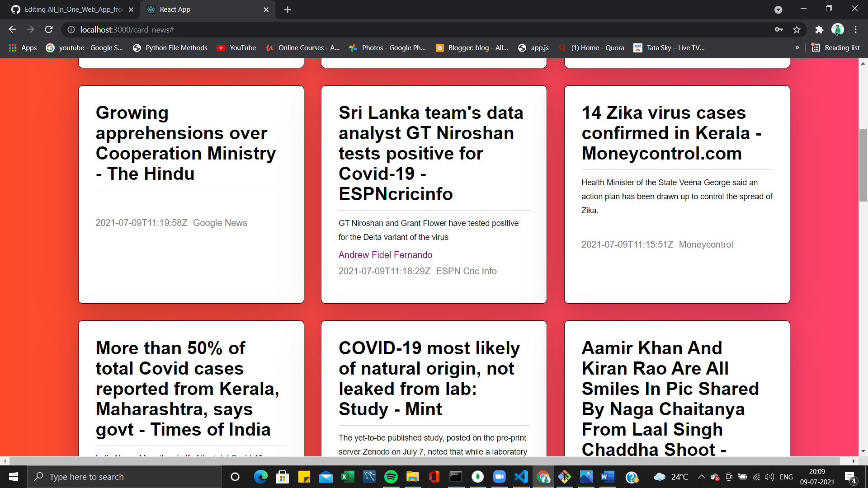Image resolution: width=868 pixels, height=488 pixels.
Task: Open Visual Studio Code from the taskbar
Action: [x=521, y=477]
